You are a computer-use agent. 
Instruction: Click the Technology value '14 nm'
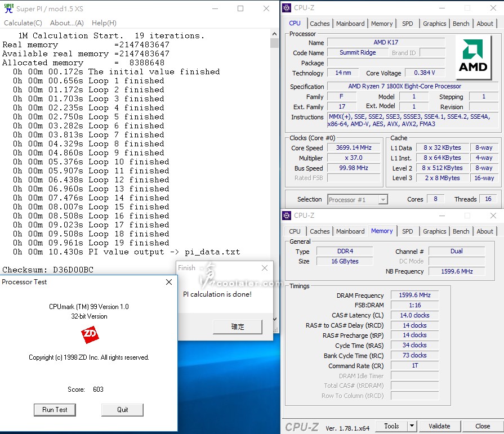coord(343,73)
